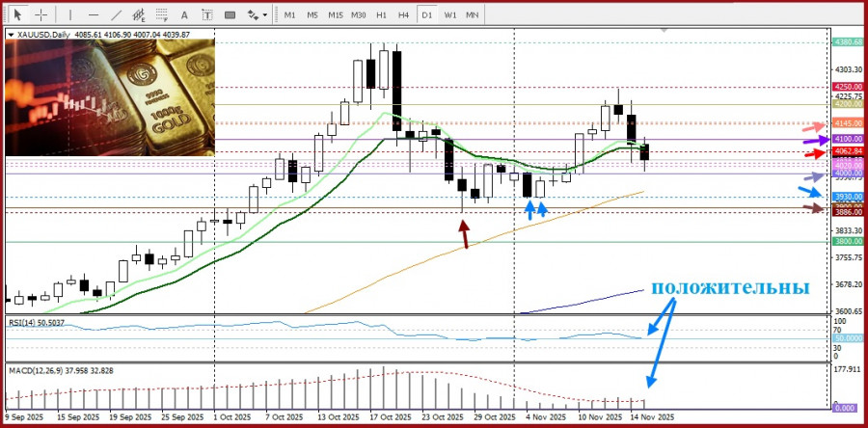Pick the vertical line drawing tool
Viewport: 868px width, 428px height.
pos(71,15)
